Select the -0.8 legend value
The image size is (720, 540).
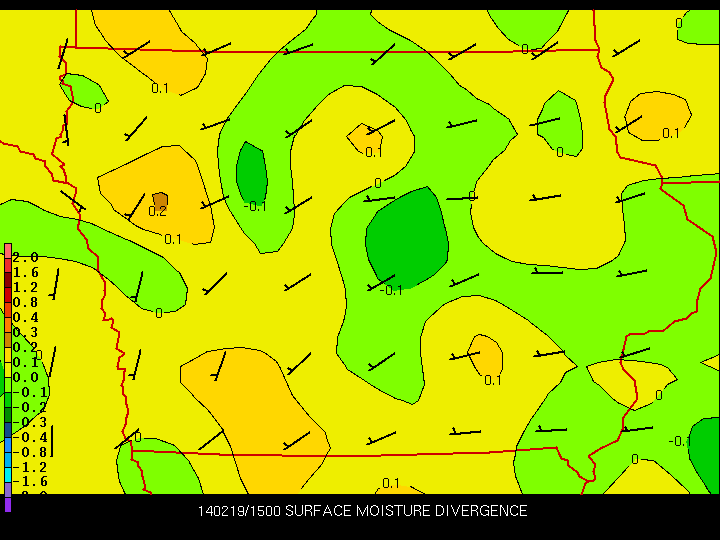30,452
